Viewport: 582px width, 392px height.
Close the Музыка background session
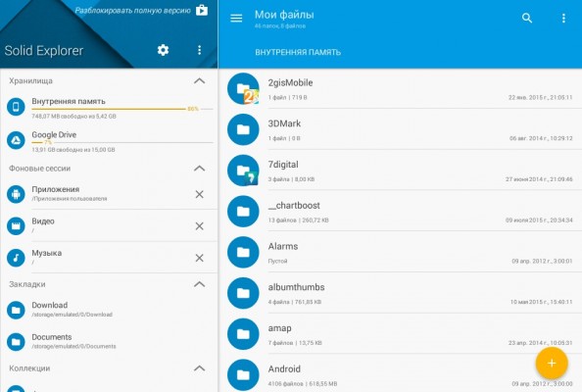(x=199, y=258)
